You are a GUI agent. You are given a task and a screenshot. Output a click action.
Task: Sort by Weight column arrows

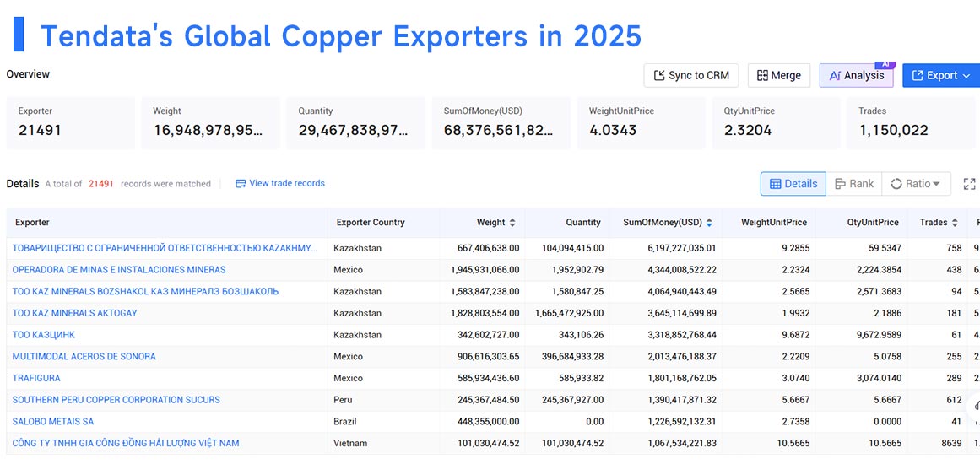[512, 223]
